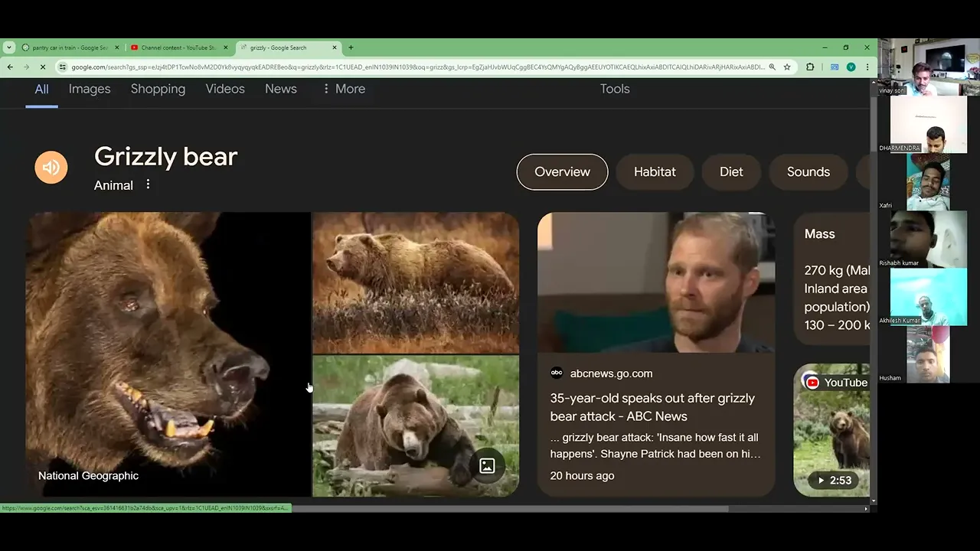Image resolution: width=980 pixels, height=551 pixels.
Task: Click the '20 hours ago' timestamp
Action: click(582, 475)
